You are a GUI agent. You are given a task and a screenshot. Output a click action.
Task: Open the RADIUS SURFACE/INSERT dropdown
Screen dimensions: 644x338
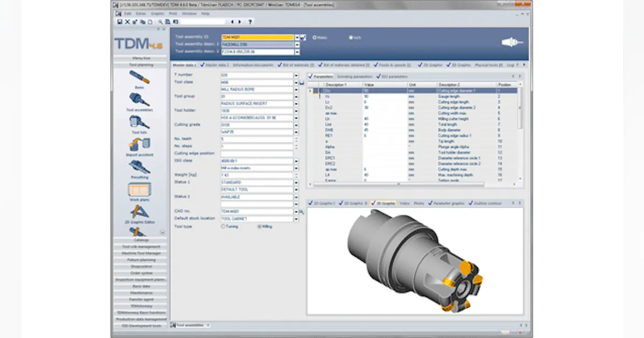pos(296,104)
